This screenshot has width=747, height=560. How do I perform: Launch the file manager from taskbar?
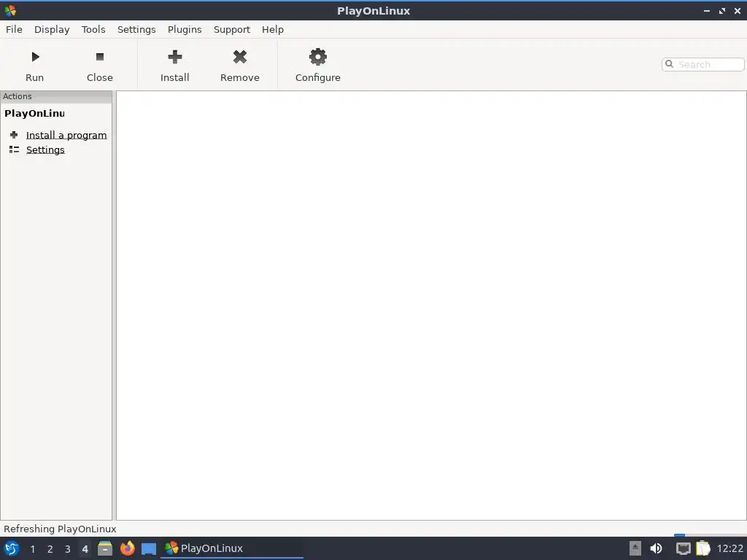[x=105, y=548]
